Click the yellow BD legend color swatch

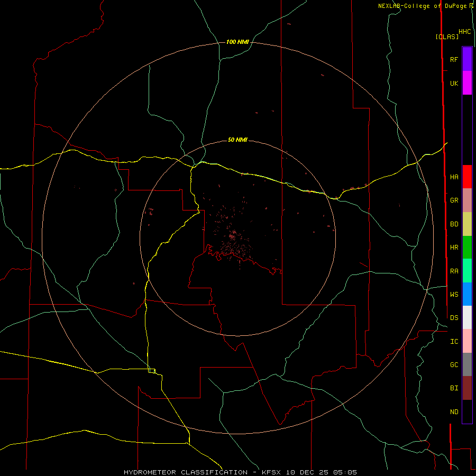coord(467,224)
